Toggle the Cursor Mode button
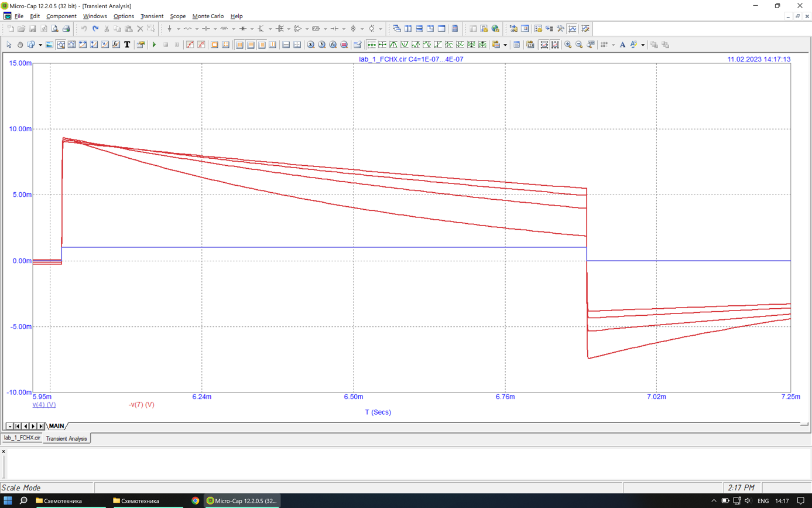 (72, 45)
